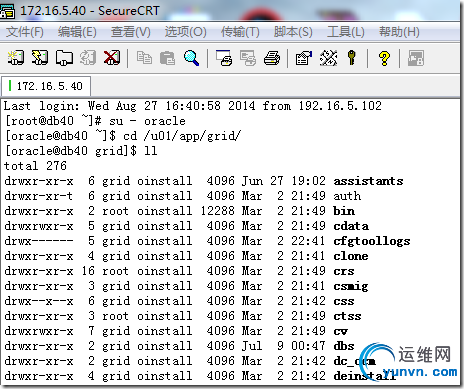Screen dimensions: 464x389
Task: Click the Copy toolbar icon
Action: pos(144,58)
